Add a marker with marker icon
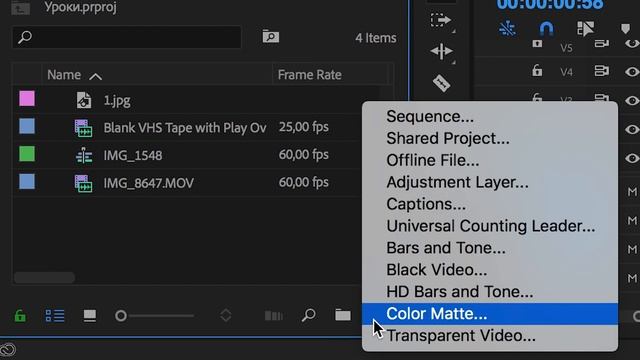Viewport: 640px width, 360px height. 625,29
